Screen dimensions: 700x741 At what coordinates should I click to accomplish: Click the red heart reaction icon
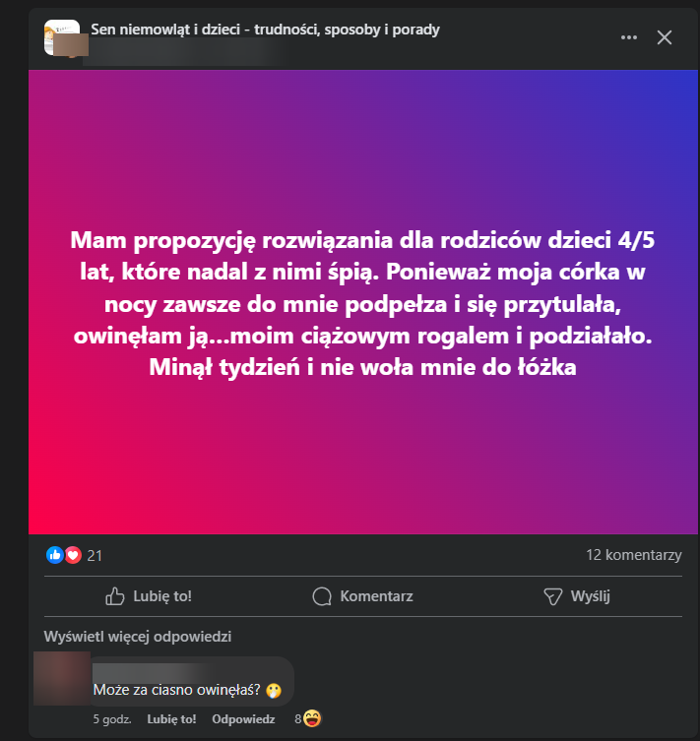click(73, 555)
